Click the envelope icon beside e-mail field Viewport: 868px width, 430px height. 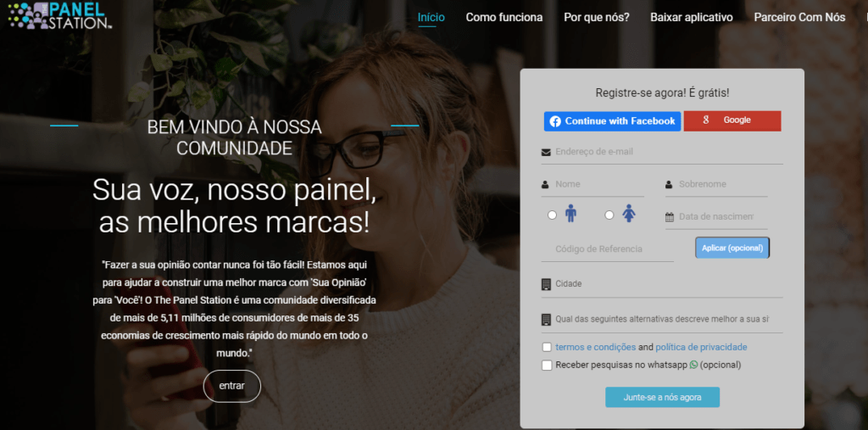(546, 153)
